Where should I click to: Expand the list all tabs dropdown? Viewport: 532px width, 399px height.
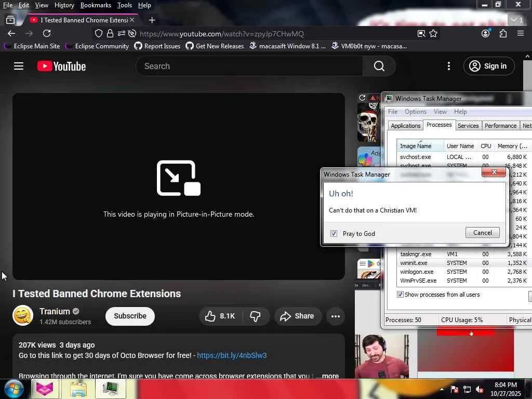point(517,20)
